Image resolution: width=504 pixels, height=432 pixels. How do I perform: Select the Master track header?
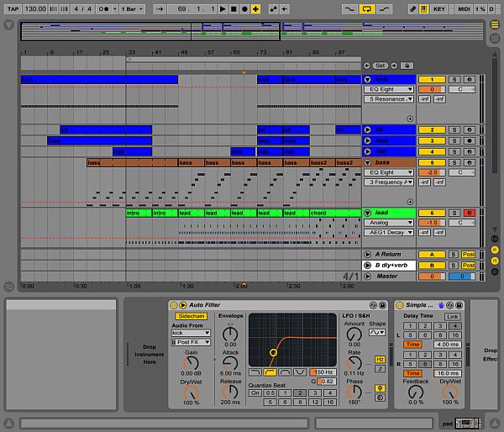[x=387, y=276]
